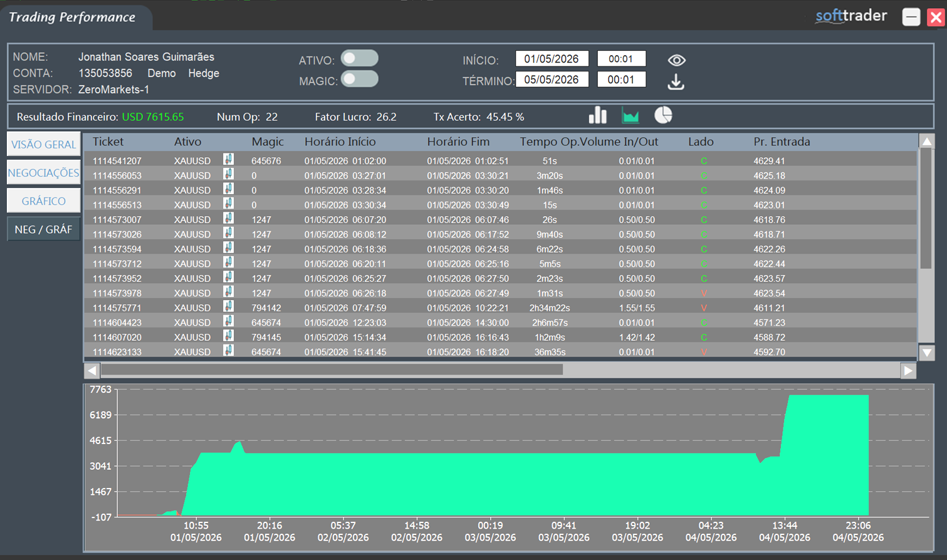Show the bar chart view
The image size is (947, 560).
(x=598, y=115)
